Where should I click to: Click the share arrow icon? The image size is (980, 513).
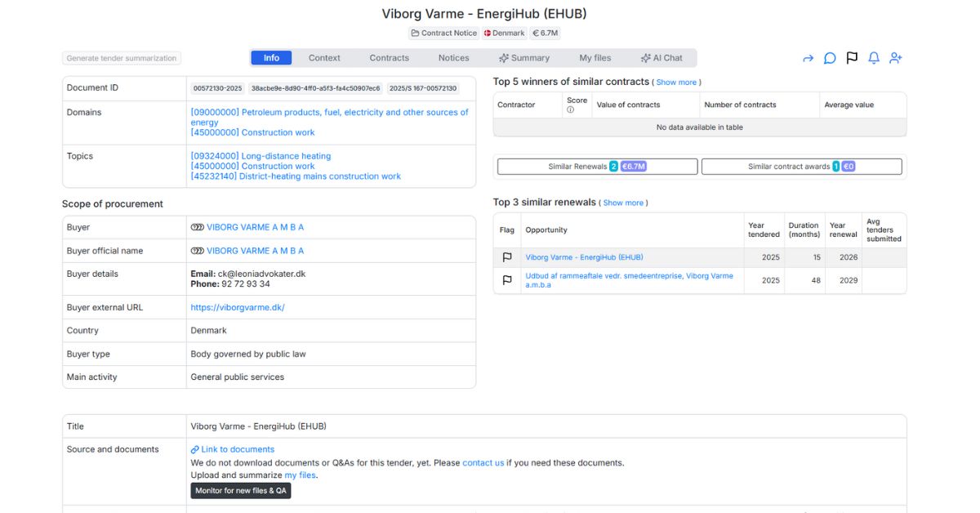click(x=808, y=58)
